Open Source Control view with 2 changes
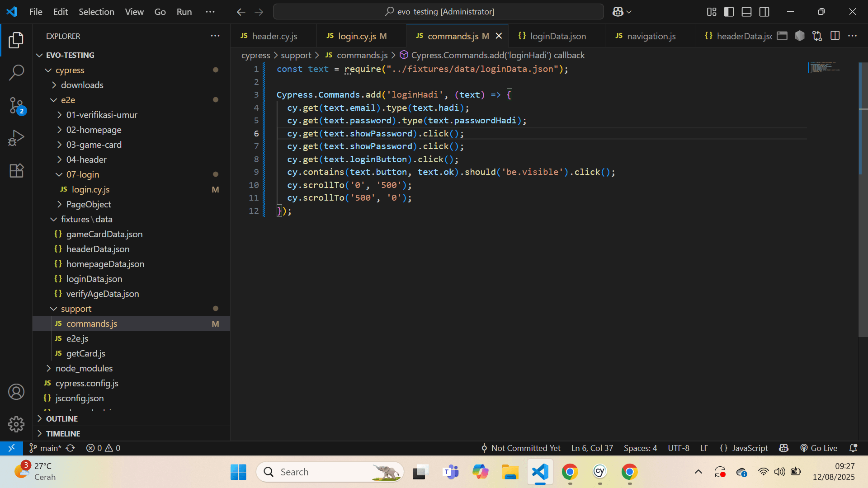The image size is (868, 488). click(x=16, y=106)
